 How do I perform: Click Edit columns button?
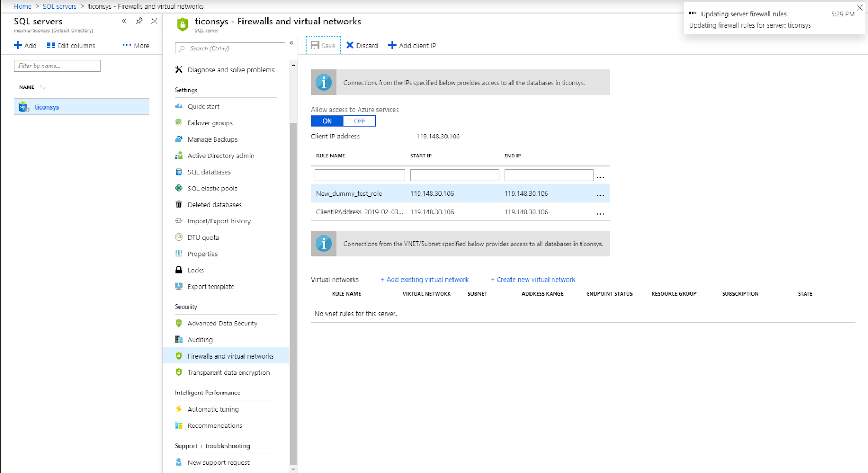click(x=71, y=46)
